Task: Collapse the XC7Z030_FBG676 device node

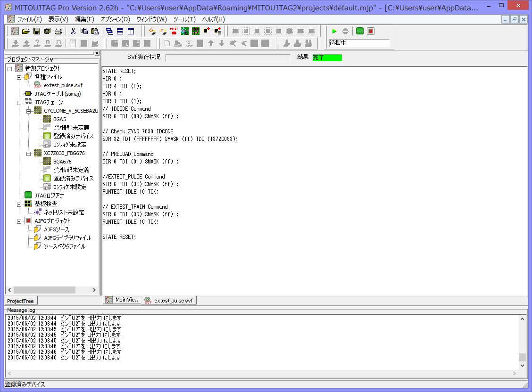Action: tap(29, 153)
